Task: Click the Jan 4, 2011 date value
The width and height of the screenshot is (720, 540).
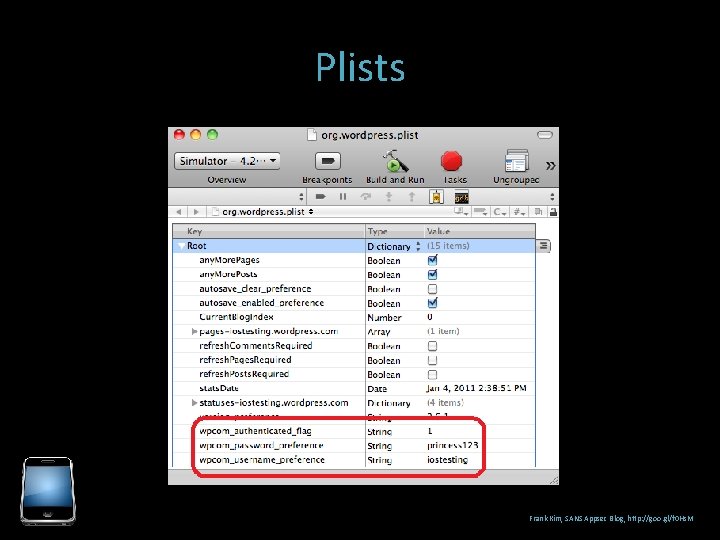Action: click(476, 388)
